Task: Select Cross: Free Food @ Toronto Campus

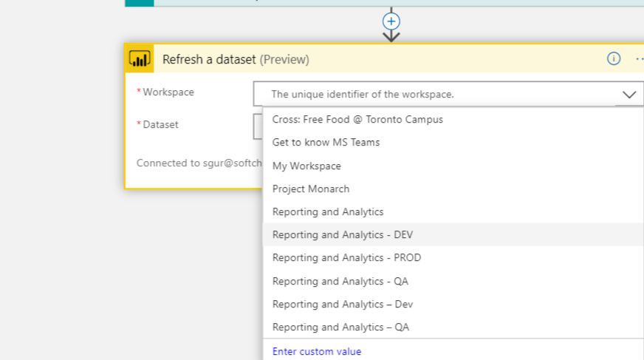Action: pos(357,119)
